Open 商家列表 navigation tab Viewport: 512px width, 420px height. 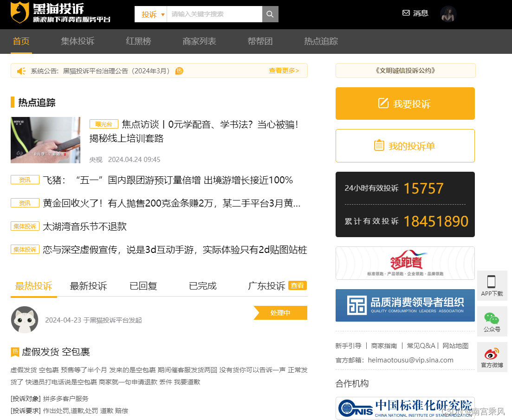[x=199, y=41]
